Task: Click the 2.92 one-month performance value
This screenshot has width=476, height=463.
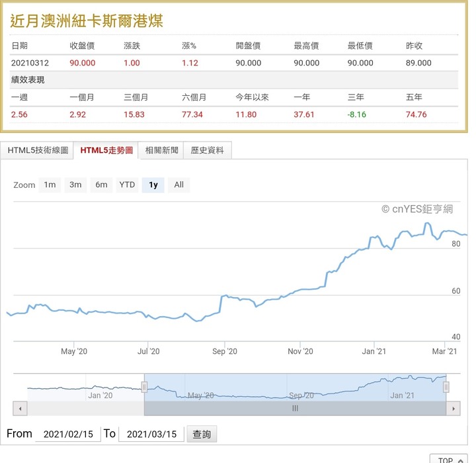Action: coord(78,115)
